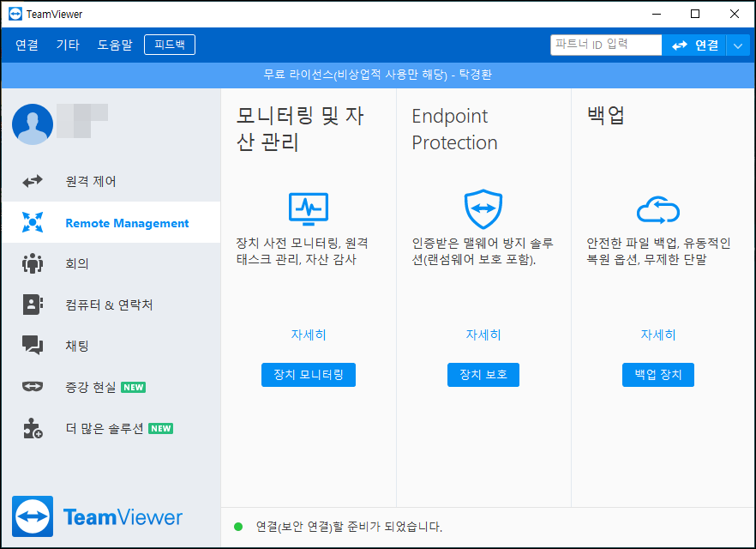Click the TeamViewer title bar logo icon
This screenshot has width=756, height=549.
15,14
